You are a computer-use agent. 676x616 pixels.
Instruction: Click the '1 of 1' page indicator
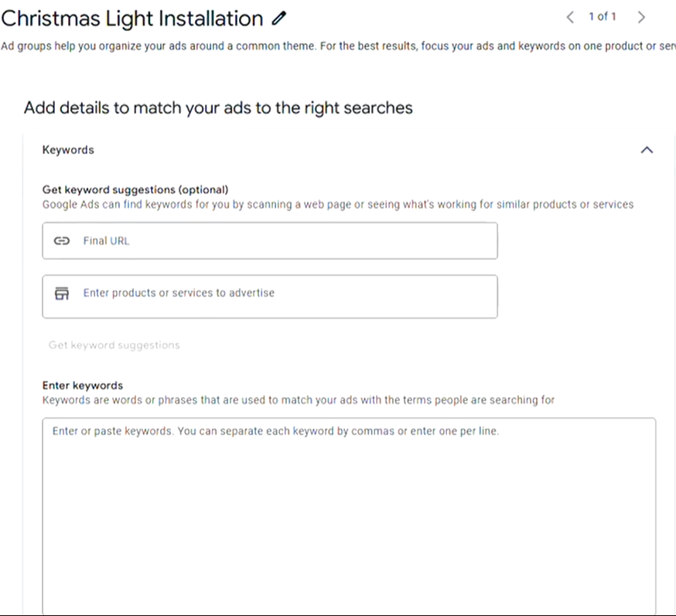tap(603, 17)
